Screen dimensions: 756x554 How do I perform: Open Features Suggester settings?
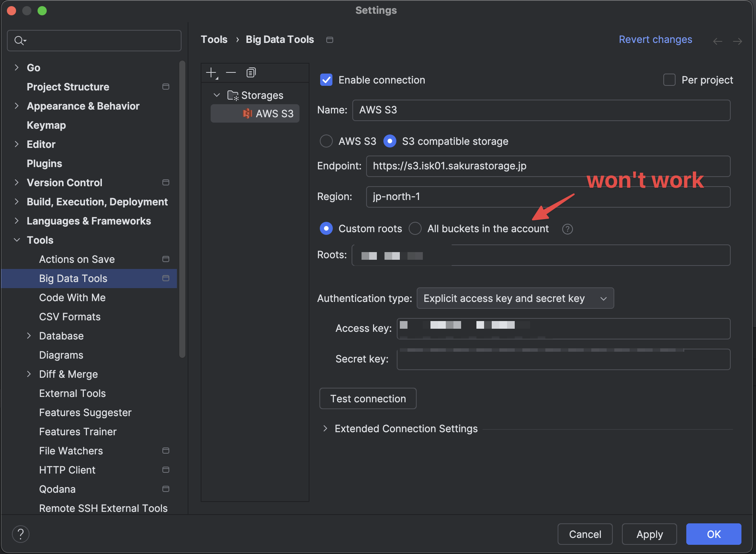[85, 413]
